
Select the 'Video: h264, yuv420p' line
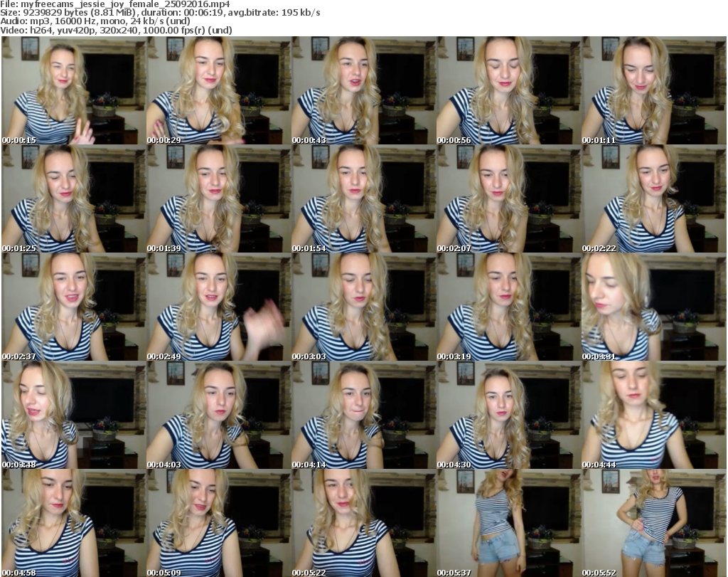coord(116,30)
